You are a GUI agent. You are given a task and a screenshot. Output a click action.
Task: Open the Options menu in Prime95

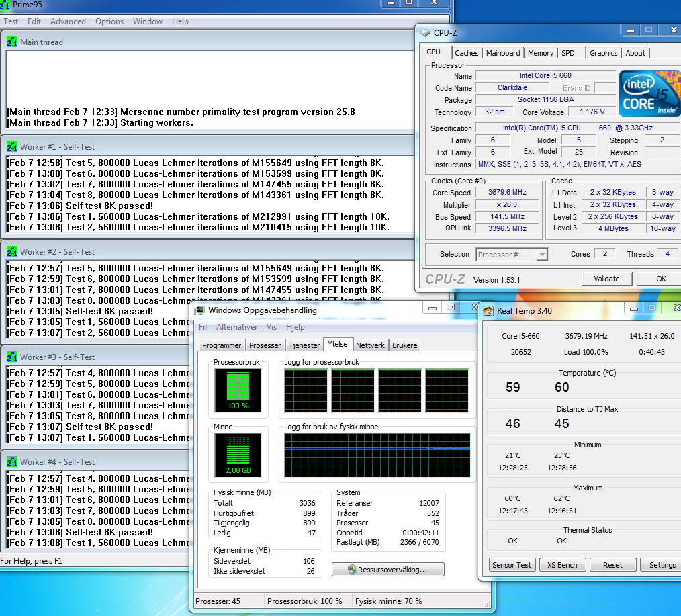pos(109,21)
